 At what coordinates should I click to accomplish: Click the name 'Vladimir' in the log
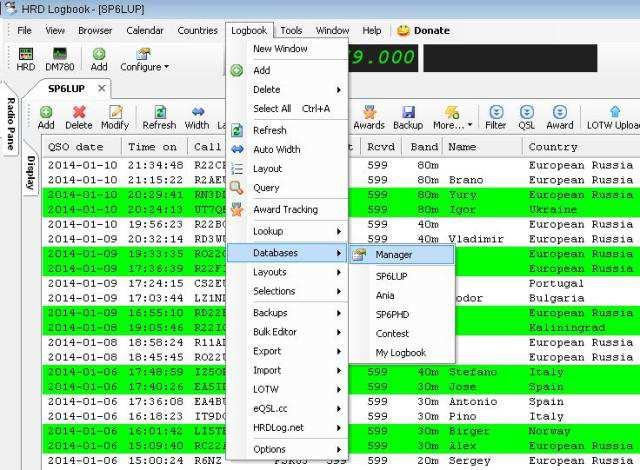tap(476, 239)
